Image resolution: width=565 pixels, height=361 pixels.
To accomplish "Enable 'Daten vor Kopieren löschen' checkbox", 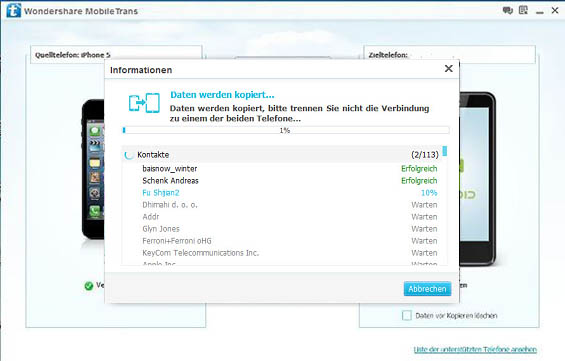I will click(x=407, y=316).
